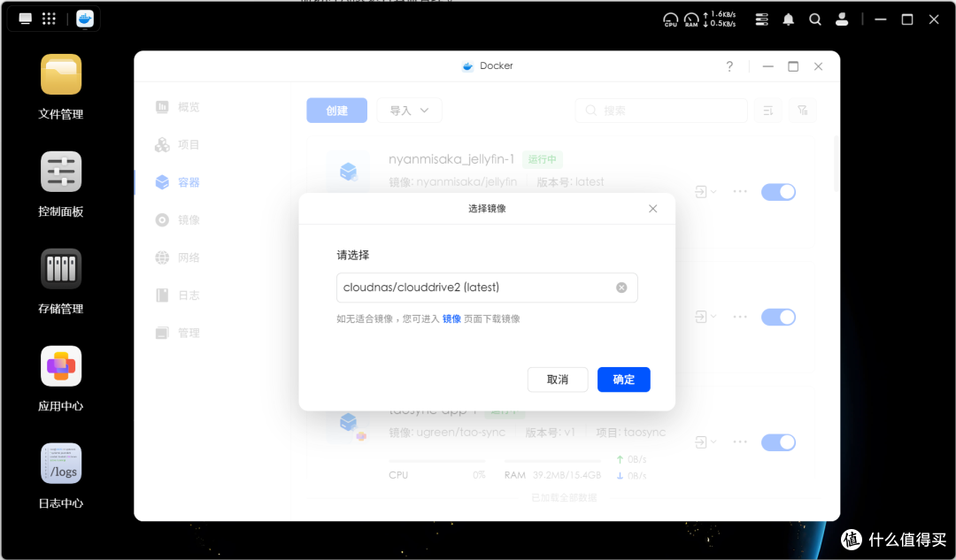Toggle the taosync container switch
956x560 pixels.
tap(779, 442)
